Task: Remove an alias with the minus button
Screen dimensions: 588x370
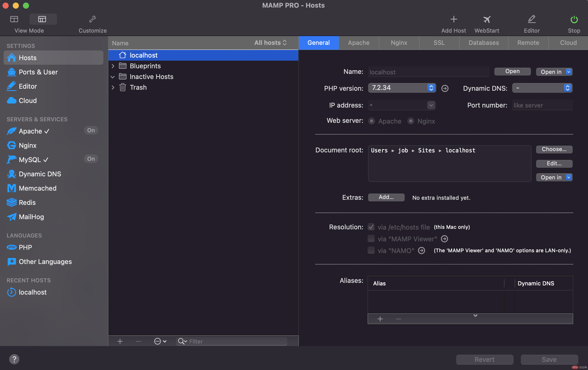Action: click(398, 319)
